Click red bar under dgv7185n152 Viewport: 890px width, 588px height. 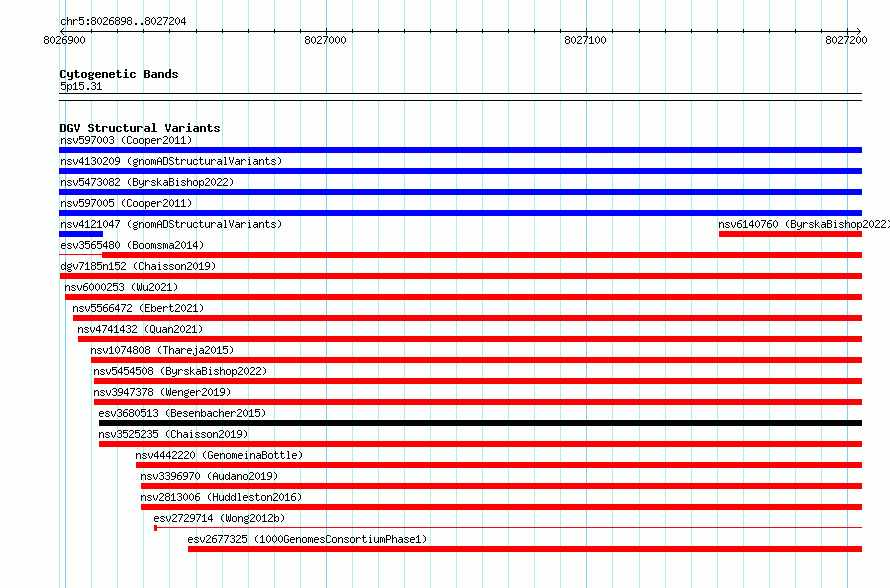pyautogui.click(x=461, y=276)
